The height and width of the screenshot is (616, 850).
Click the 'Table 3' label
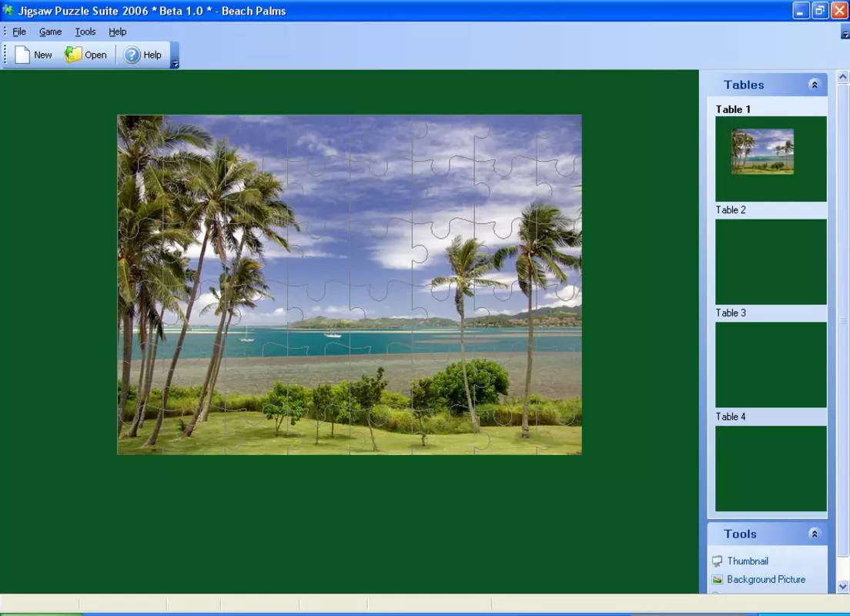[730, 313]
